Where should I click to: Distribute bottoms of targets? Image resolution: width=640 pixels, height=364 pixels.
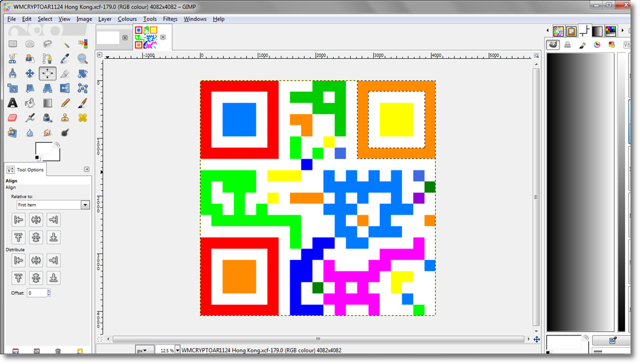(53, 278)
